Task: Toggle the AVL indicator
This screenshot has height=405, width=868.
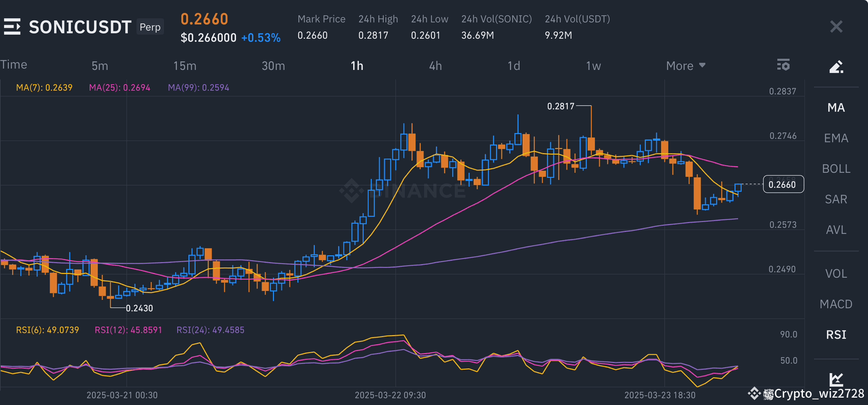Action: coord(836,230)
